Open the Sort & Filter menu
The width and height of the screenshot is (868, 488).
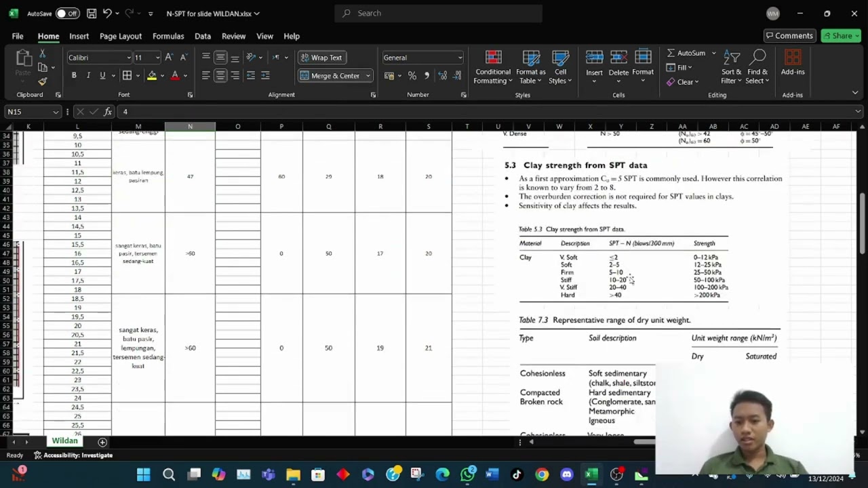click(732, 68)
